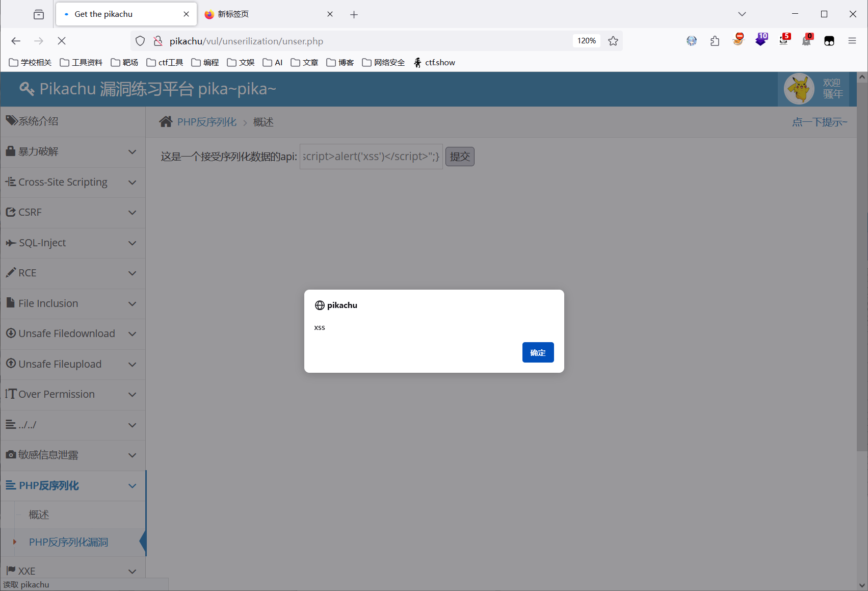The height and width of the screenshot is (591, 868).
Task: Click the black mask extension icon
Action: tap(829, 41)
